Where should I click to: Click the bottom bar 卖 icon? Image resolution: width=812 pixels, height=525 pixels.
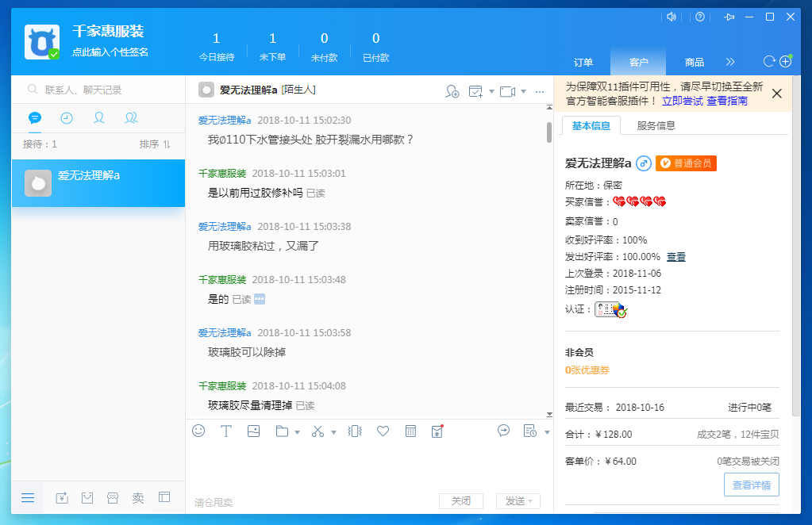coord(138,497)
